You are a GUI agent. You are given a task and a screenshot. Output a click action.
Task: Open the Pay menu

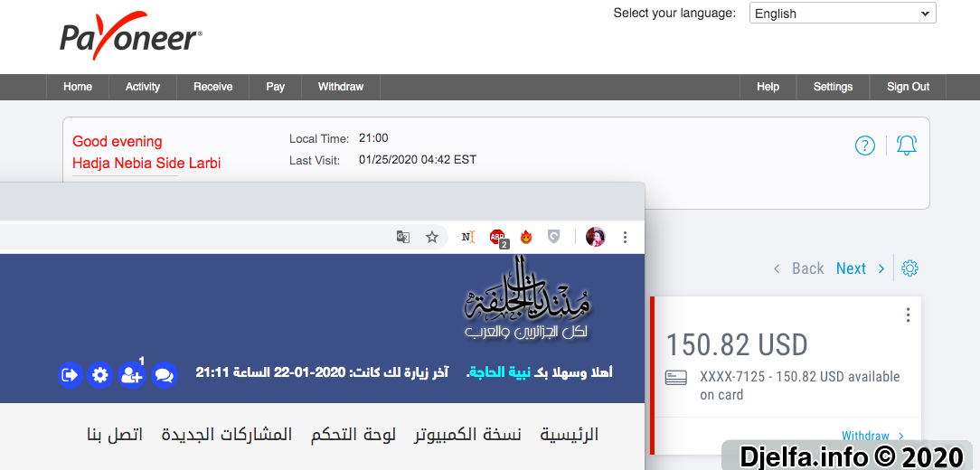[x=275, y=87]
